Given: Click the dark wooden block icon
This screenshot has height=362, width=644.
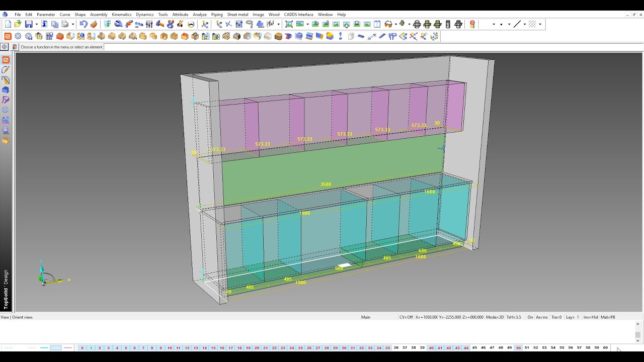Looking at the screenshot, I should pyautogui.click(x=278, y=36).
